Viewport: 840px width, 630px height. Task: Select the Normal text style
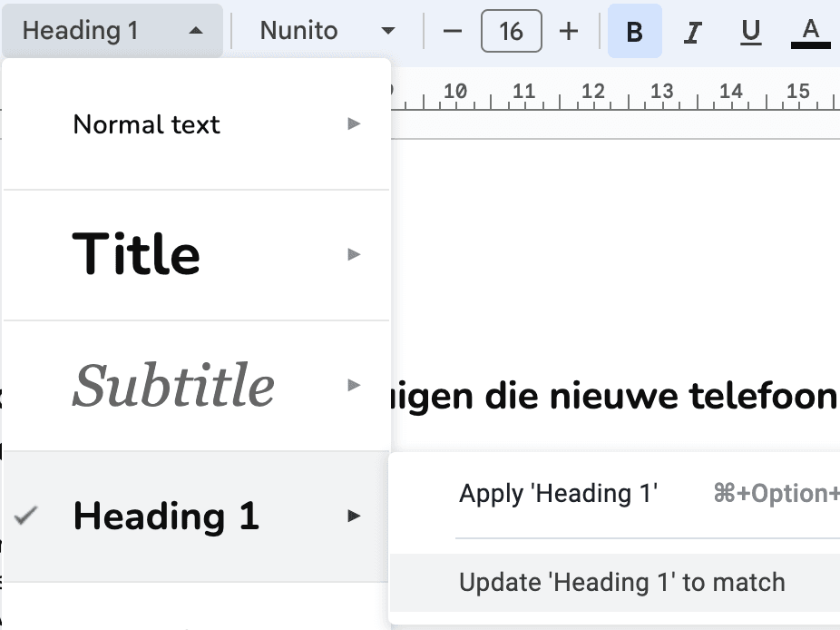(x=147, y=124)
